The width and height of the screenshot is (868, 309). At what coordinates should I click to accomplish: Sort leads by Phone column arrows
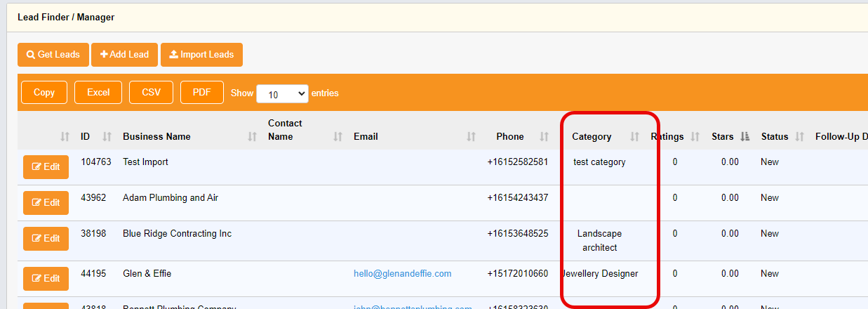coord(545,137)
